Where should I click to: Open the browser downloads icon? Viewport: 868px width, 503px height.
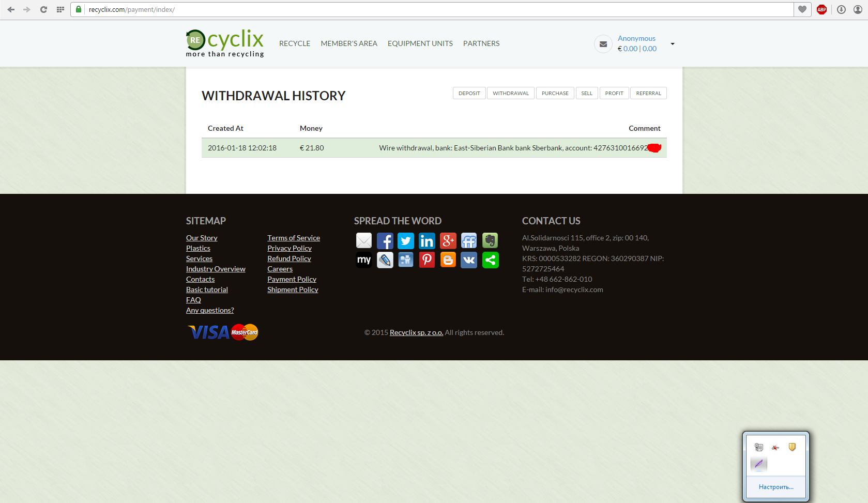tap(842, 9)
